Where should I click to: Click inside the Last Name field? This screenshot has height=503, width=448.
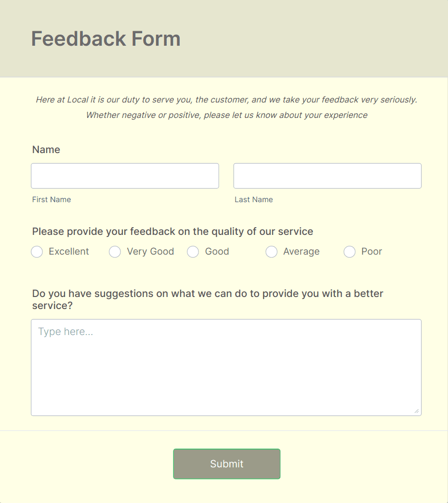327,176
